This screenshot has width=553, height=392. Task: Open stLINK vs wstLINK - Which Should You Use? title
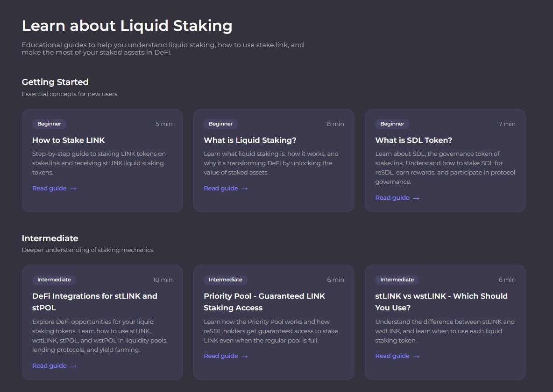point(441,302)
